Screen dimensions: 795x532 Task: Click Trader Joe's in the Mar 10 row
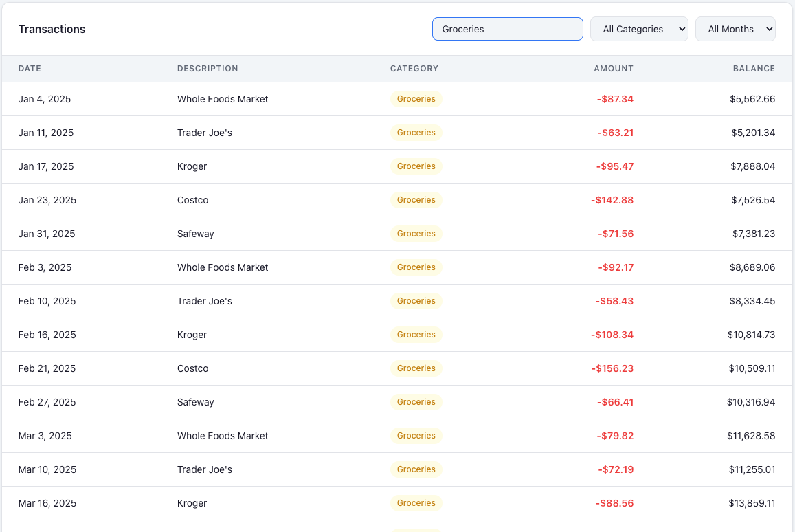[205, 469]
